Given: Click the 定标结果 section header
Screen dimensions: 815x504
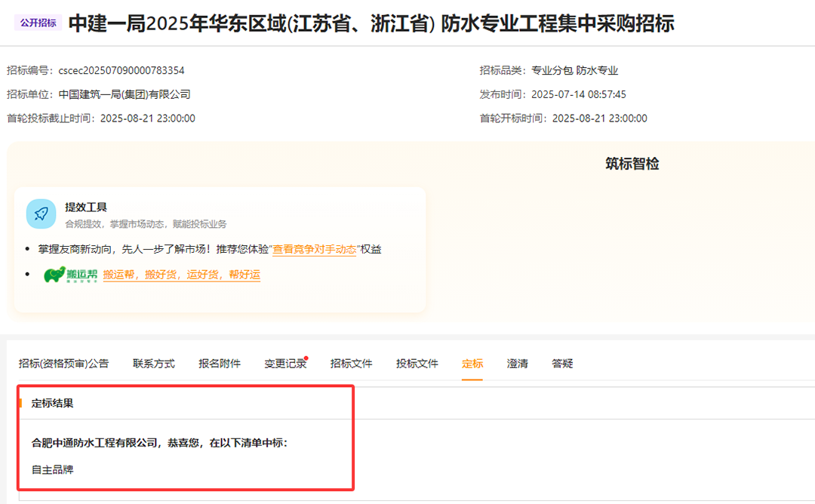Looking at the screenshot, I should [52, 404].
